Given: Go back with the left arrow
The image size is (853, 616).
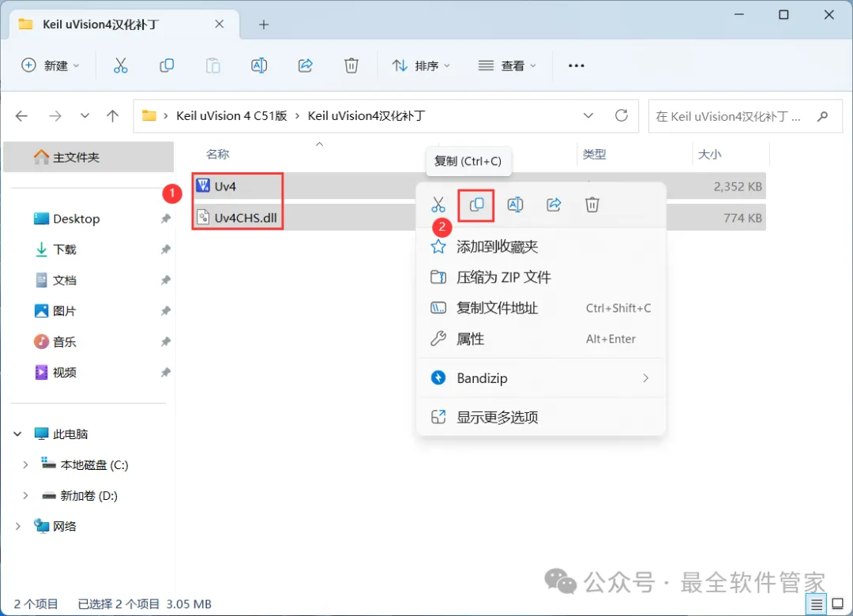Looking at the screenshot, I should 22,116.
